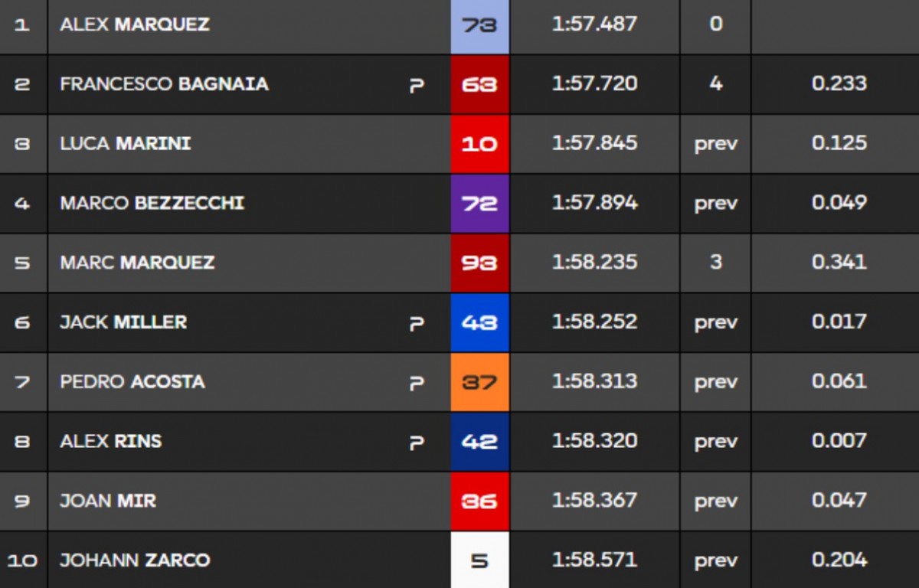Click the white number 5 badge
Screen dimensions: 919x588
coord(480,561)
